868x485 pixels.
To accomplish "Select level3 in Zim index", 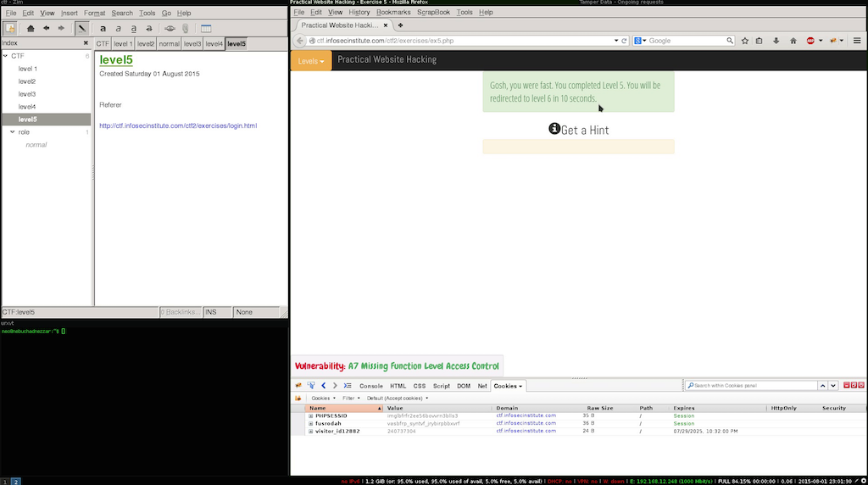I will [x=26, y=94].
